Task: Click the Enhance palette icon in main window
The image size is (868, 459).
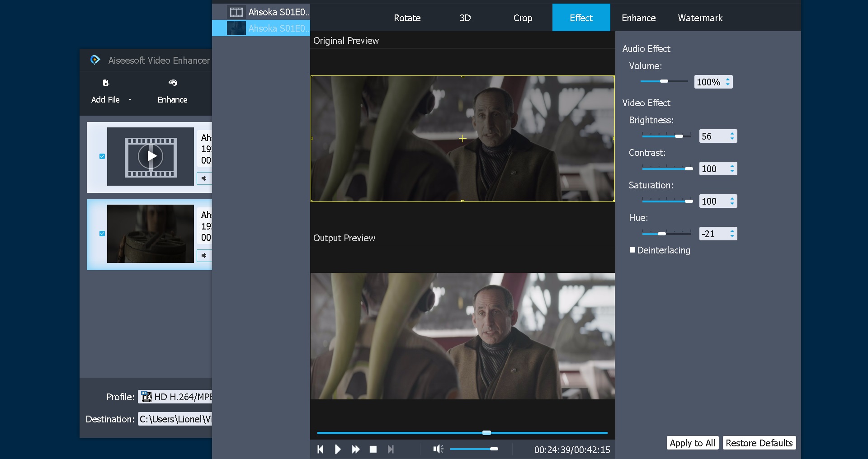Action: 173,83
